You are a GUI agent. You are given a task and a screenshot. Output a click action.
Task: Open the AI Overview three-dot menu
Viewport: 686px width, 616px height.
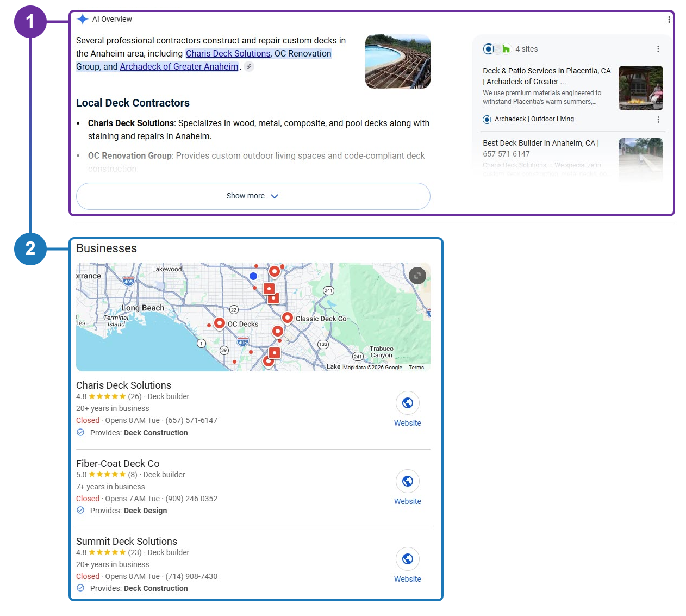pos(669,20)
